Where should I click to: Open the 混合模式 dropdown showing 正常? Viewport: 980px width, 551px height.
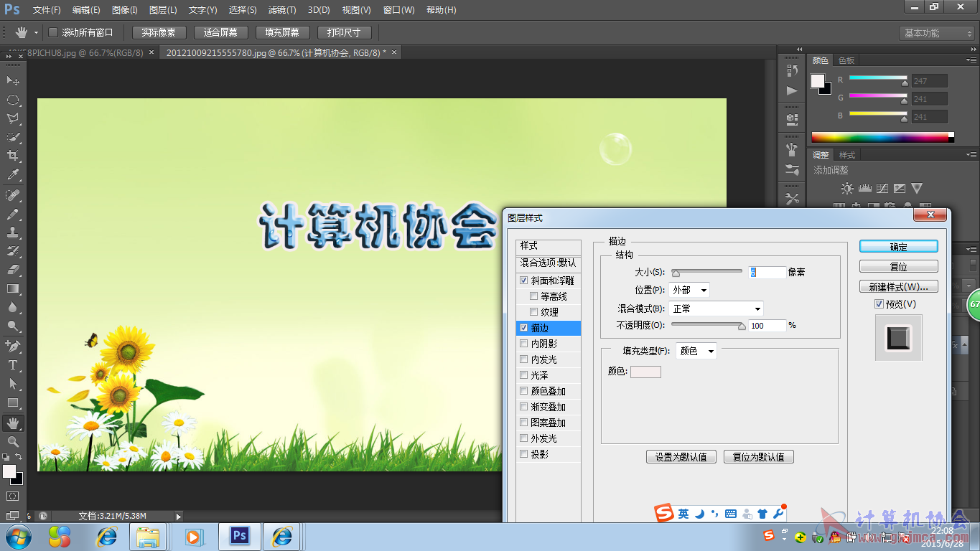[716, 309]
